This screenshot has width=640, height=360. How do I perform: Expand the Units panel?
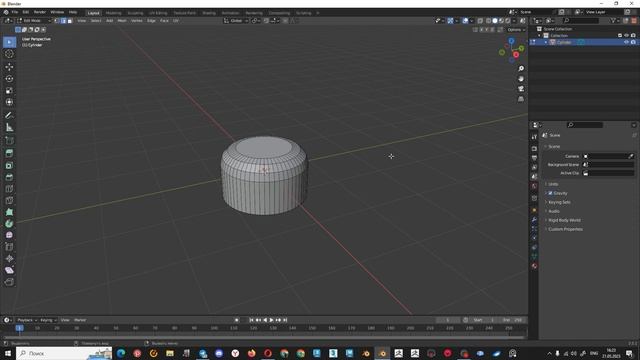tap(553, 184)
